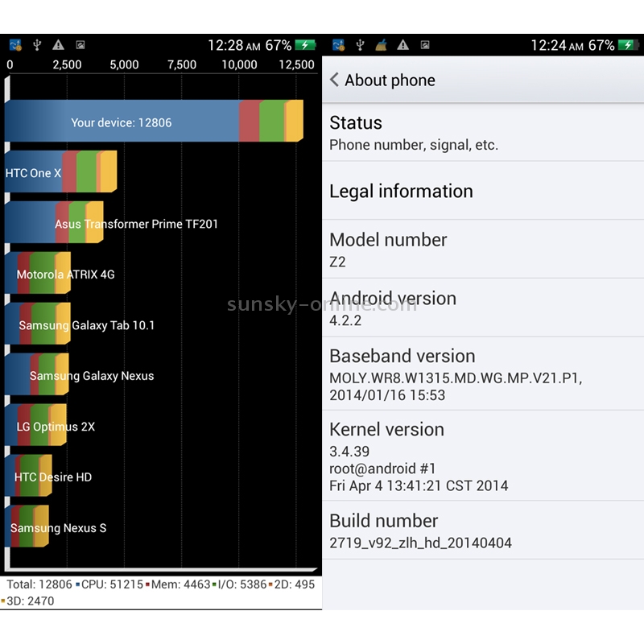Tap the Fri Apr 4 13:41:21 CST 2014 line
Viewport: 644px width, 644px height.
tap(419, 486)
